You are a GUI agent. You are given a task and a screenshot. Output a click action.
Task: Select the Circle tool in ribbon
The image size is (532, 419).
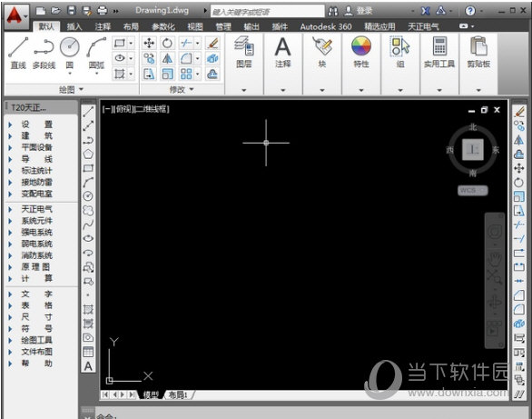[x=70, y=55]
